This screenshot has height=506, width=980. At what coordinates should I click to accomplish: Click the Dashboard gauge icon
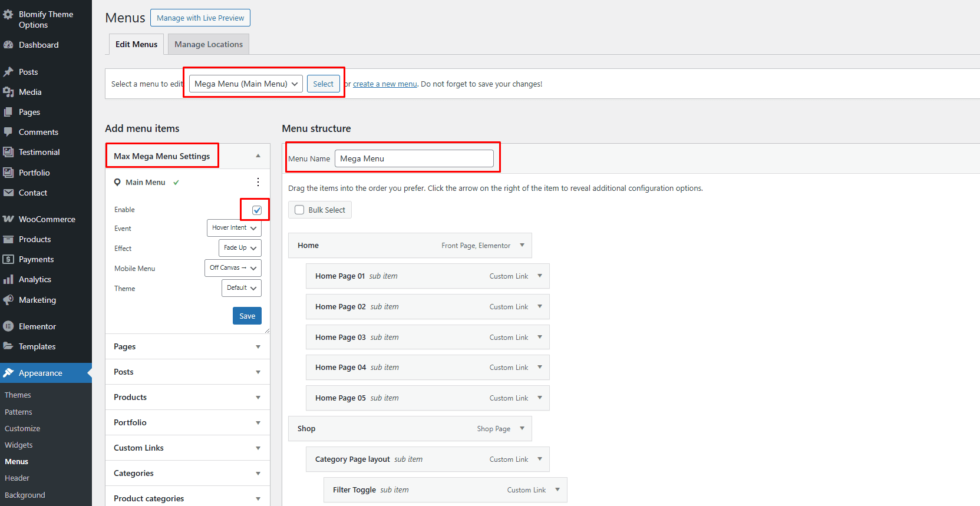tap(8, 45)
